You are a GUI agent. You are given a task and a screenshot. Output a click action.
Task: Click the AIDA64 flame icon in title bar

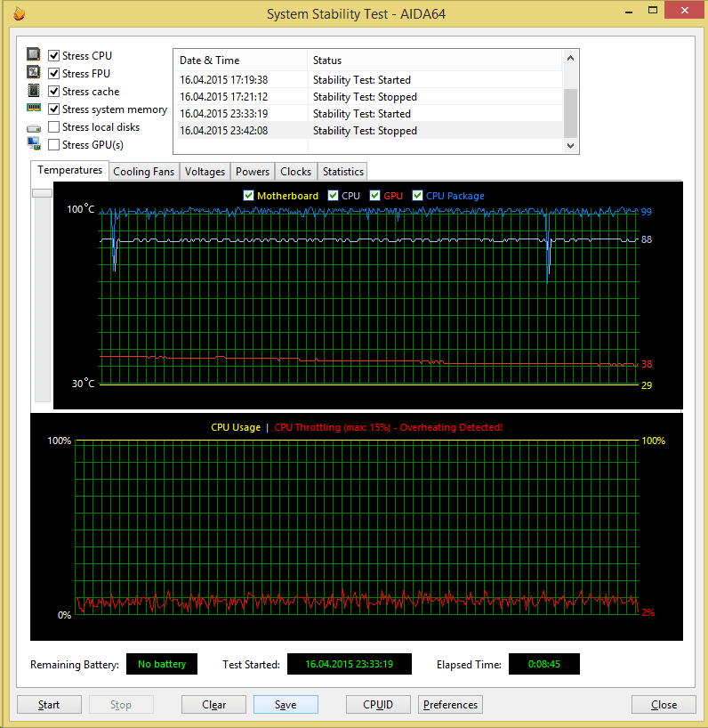19,14
